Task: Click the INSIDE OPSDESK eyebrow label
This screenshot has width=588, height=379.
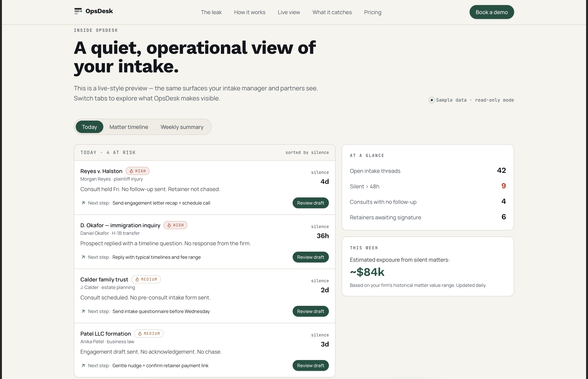Action: [x=96, y=30]
